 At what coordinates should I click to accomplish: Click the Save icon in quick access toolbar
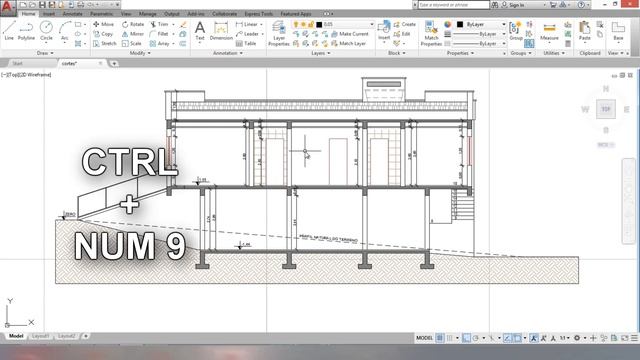(42, 5)
